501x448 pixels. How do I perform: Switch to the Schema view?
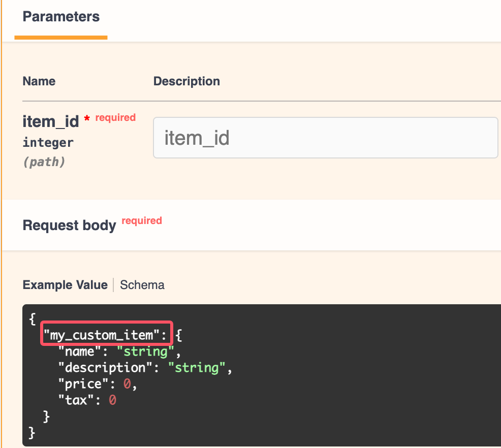pyautogui.click(x=142, y=285)
